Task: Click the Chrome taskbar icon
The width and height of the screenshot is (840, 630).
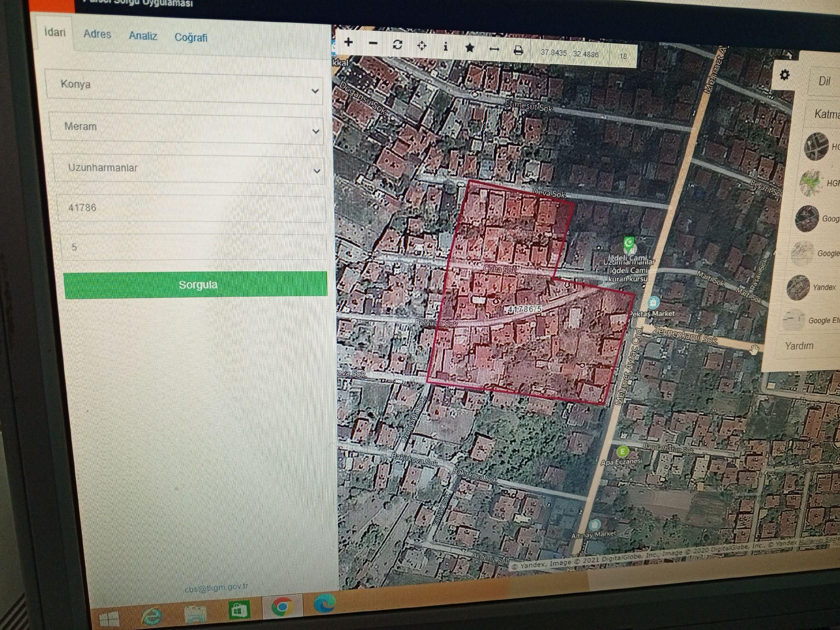Action: point(282,607)
